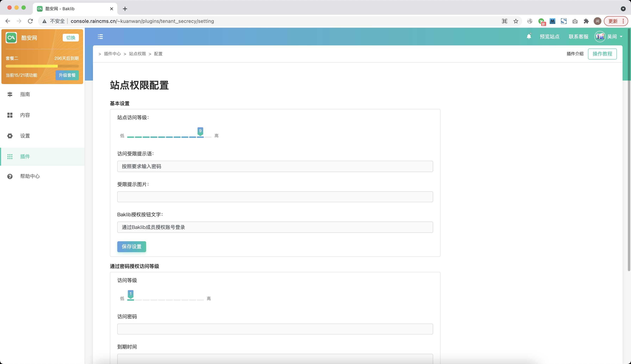Click the 设置 gear icon
Screen dimensions: 631x364
[x=10, y=136]
